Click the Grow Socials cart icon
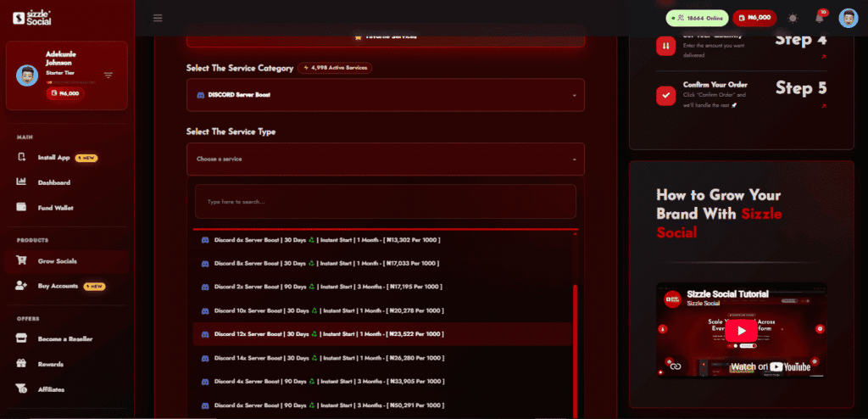The height and width of the screenshot is (419, 868). pos(21,260)
